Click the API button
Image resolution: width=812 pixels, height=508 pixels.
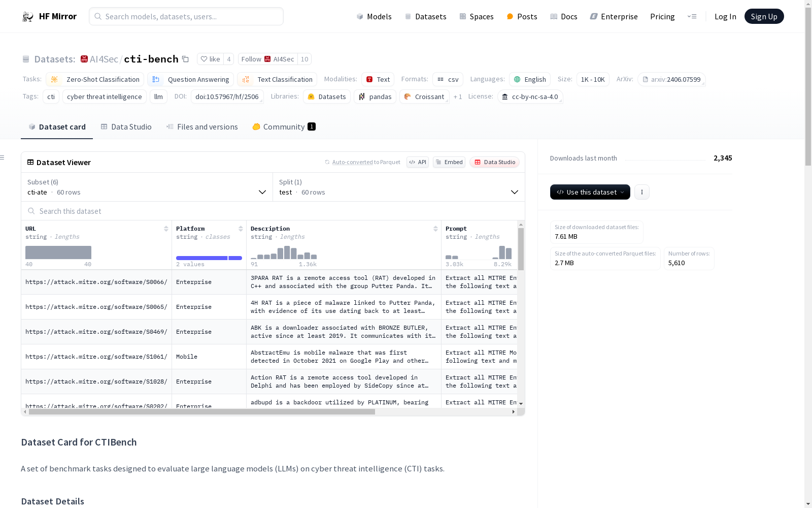tap(418, 162)
